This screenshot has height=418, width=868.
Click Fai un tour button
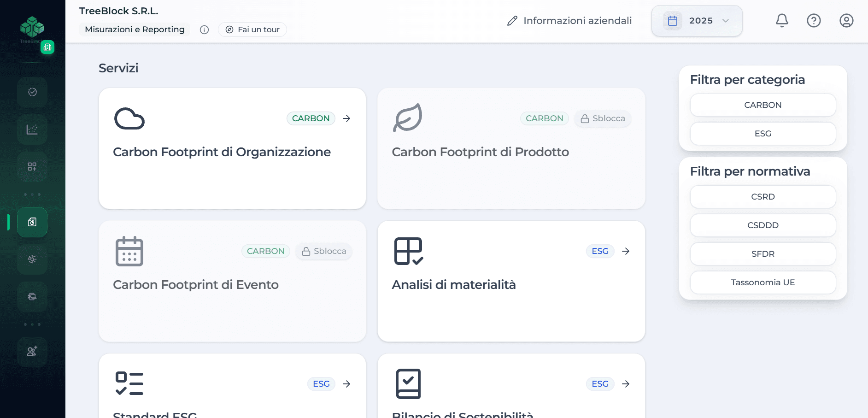click(x=252, y=29)
